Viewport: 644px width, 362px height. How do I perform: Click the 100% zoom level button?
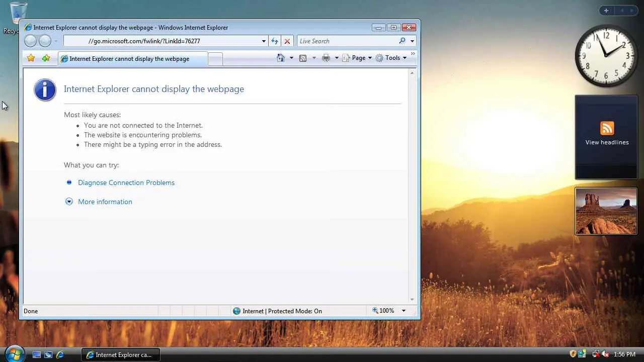(x=383, y=311)
